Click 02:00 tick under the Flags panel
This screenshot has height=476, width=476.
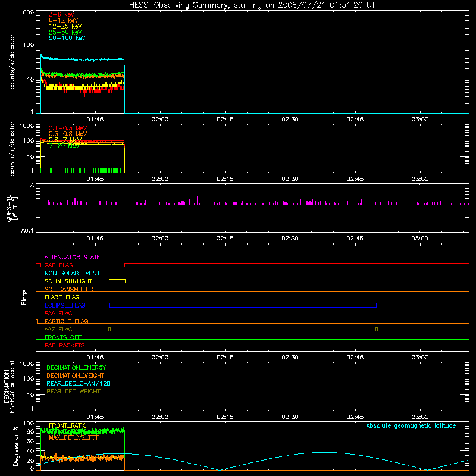pyautogui.click(x=160, y=358)
